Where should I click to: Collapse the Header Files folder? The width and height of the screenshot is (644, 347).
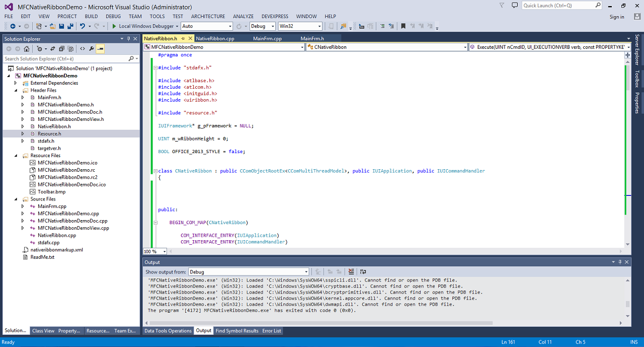click(x=16, y=90)
